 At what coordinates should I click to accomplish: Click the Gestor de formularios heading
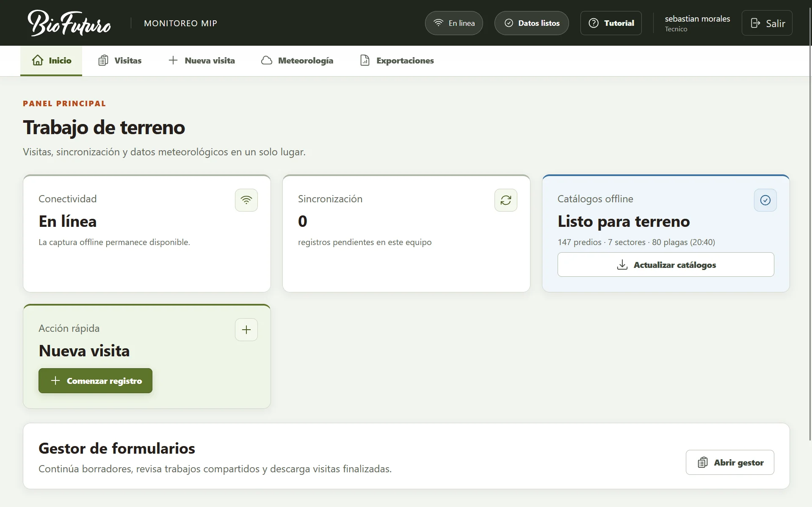117,448
